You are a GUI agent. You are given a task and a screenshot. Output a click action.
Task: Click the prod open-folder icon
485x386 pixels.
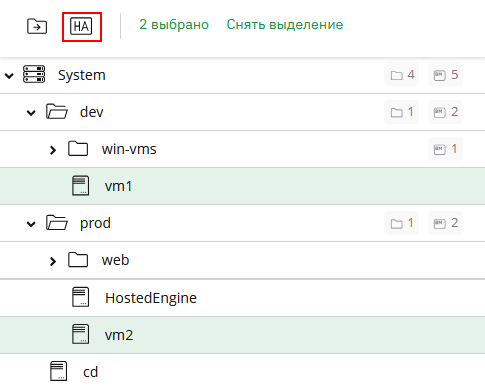point(57,222)
